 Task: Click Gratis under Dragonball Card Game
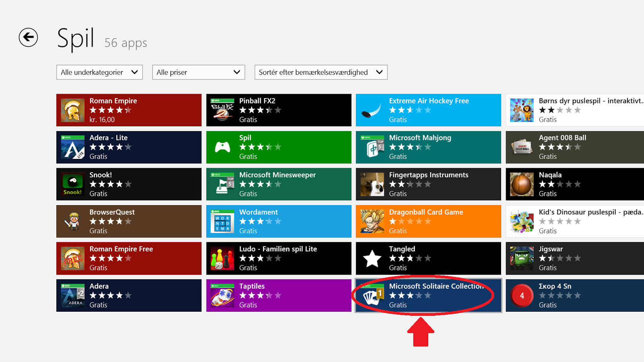point(398,231)
